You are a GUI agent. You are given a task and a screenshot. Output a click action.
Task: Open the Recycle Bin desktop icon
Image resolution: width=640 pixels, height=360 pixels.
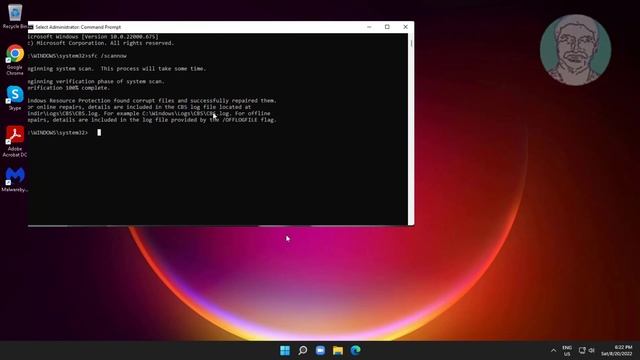(x=15, y=16)
